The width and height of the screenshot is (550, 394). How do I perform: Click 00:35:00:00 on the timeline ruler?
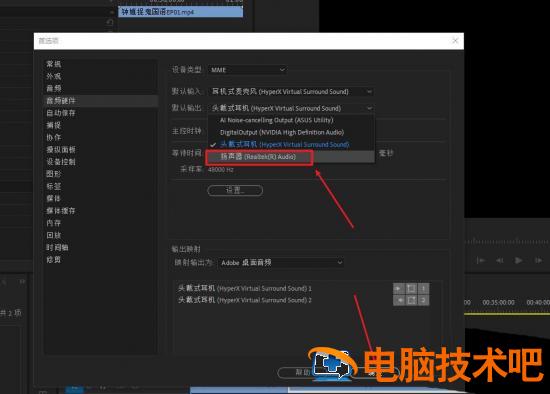pyautogui.click(x=498, y=302)
